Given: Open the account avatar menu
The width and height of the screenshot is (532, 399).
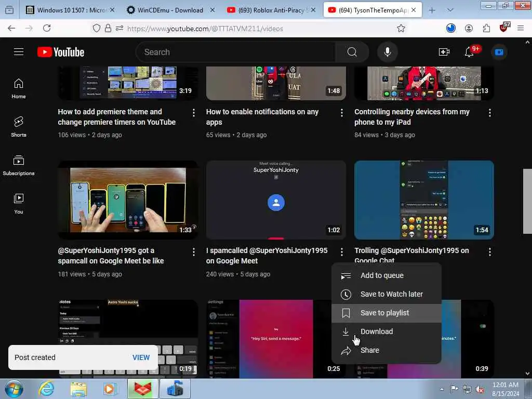Looking at the screenshot, I should (499, 52).
